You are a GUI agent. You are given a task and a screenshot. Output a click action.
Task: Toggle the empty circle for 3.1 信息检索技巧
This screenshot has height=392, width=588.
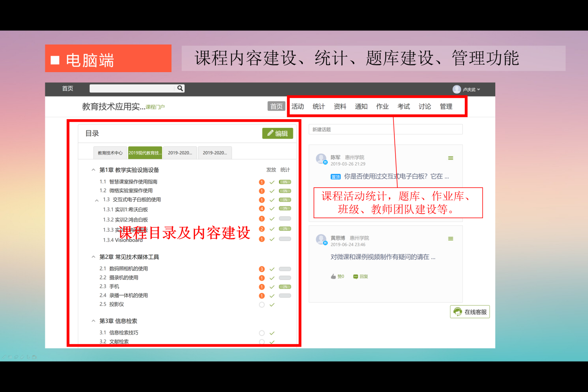(262, 333)
